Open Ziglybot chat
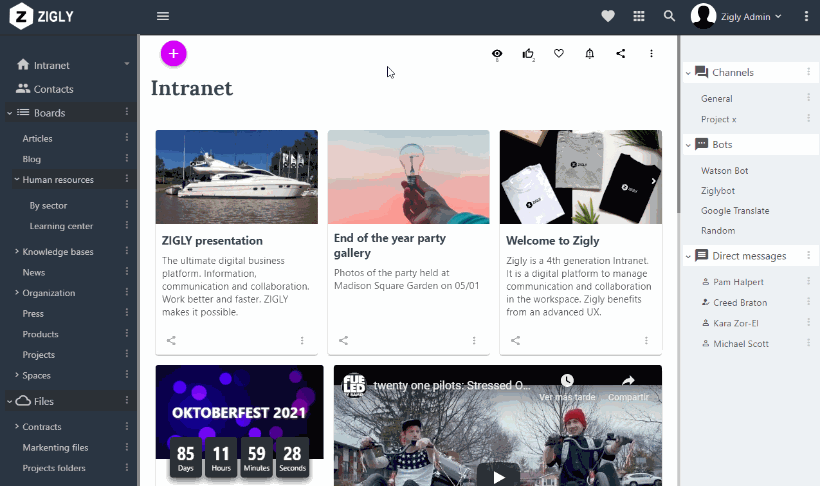 (718, 191)
